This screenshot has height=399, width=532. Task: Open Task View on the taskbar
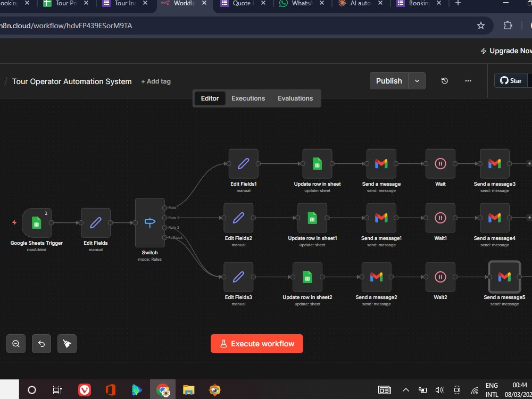(57, 390)
